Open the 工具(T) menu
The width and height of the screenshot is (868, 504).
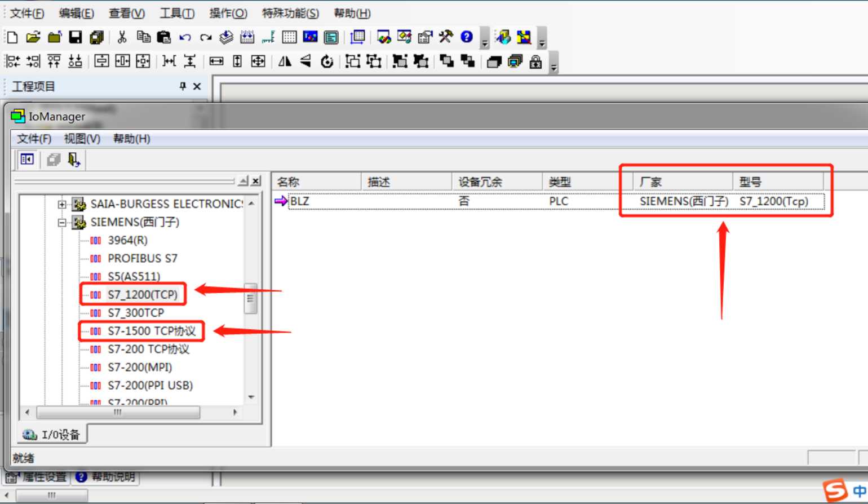177,13
